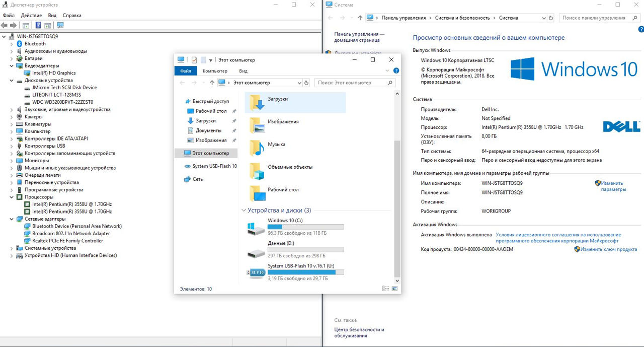Click the refresh button beside Explorer address bar
644x347 pixels.
[x=306, y=83]
